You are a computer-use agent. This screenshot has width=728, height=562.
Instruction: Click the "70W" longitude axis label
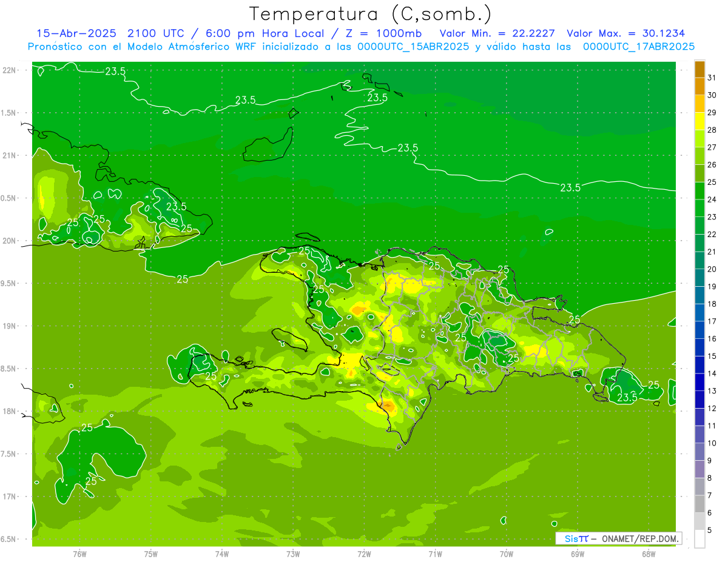pyautogui.click(x=507, y=554)
